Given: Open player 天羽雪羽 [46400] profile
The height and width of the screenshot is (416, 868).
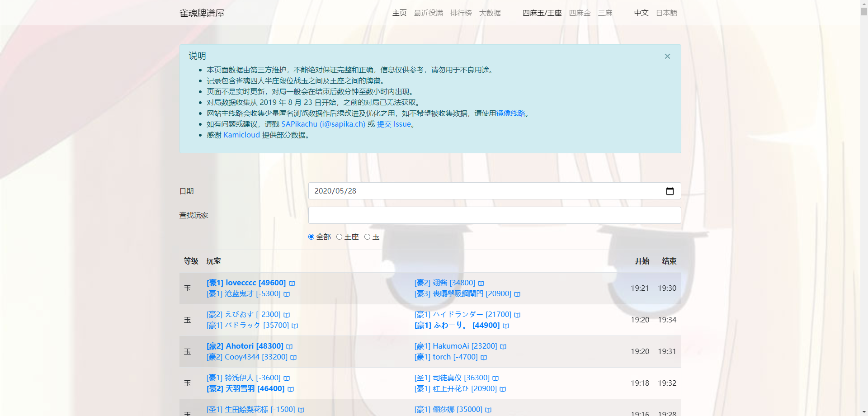Looking at the screenshot, I should point(245,389).
